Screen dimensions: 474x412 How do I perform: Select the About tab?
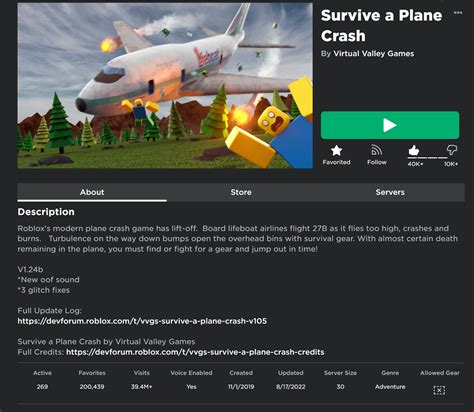(92, 192)
